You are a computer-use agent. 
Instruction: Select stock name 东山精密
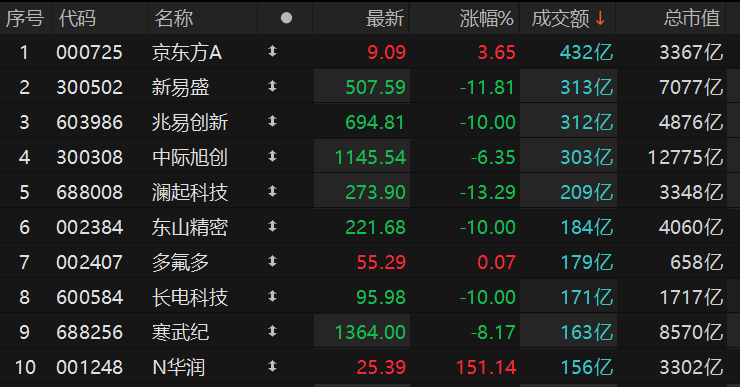point(190,227)
